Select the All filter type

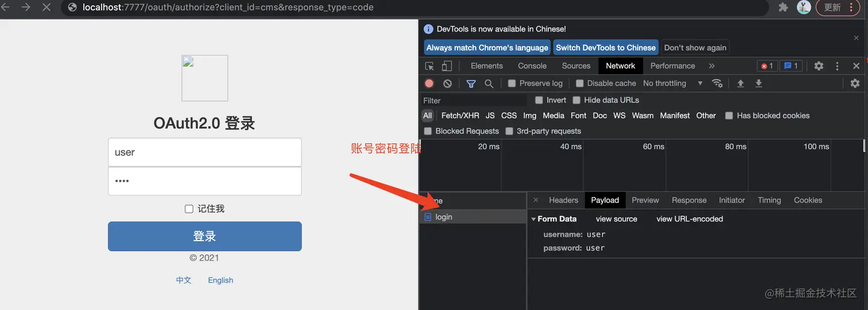428,115
